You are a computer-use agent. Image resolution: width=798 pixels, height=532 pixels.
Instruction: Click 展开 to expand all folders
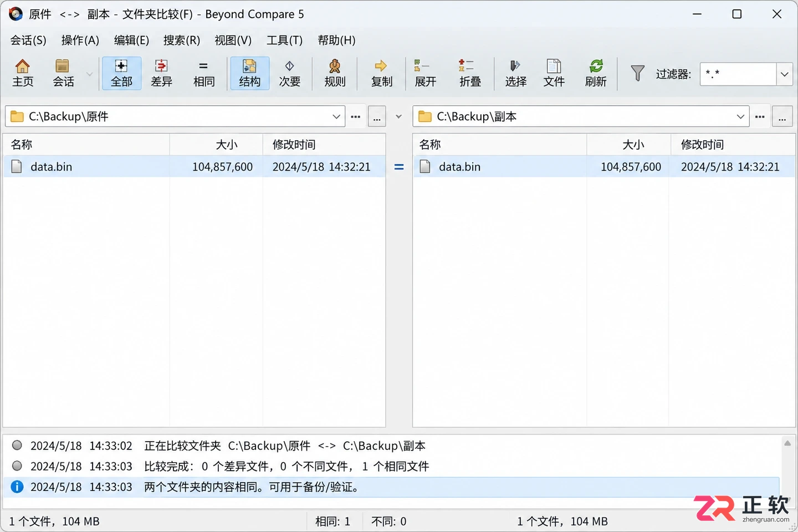tap(425, 73)
